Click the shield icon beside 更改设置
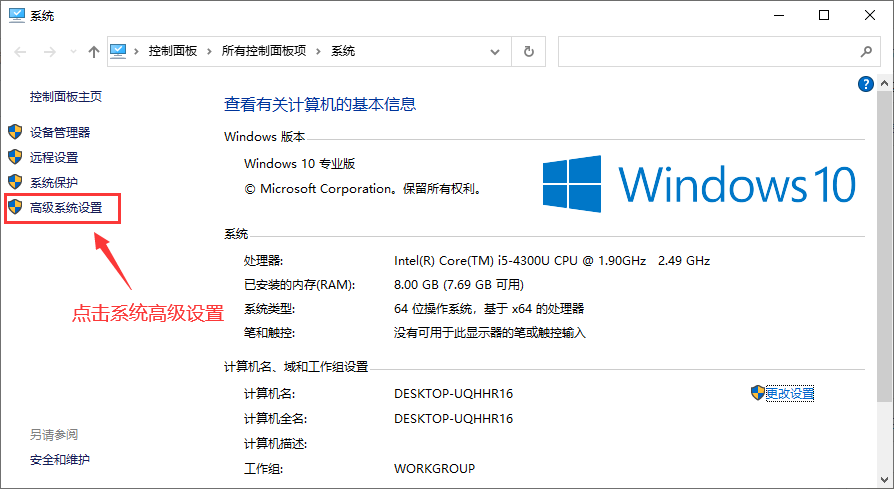Viewport: 894px width, 489px height. (x=757, y=393)
